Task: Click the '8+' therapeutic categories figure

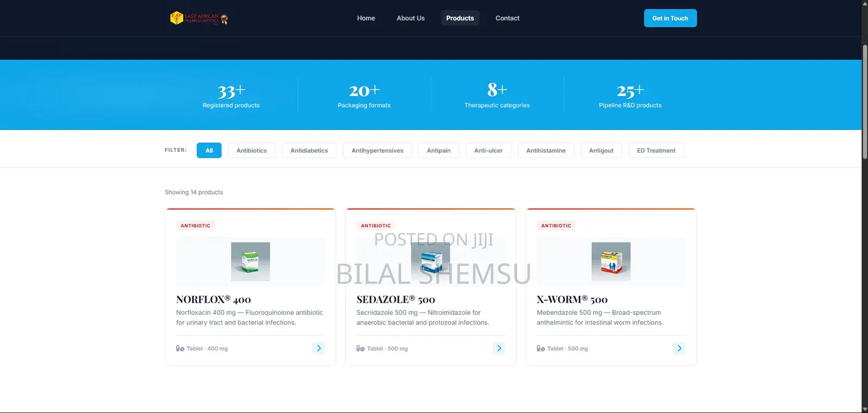Action: [x=497, y=89]
